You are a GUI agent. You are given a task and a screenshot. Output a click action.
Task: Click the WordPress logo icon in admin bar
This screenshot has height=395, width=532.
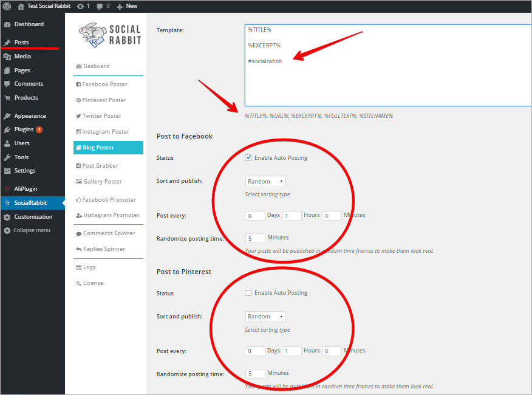7,6
